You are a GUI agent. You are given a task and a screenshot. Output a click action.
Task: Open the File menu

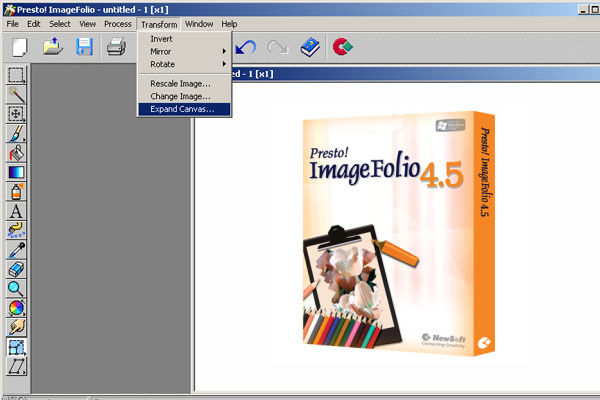(x=13, y=24)
